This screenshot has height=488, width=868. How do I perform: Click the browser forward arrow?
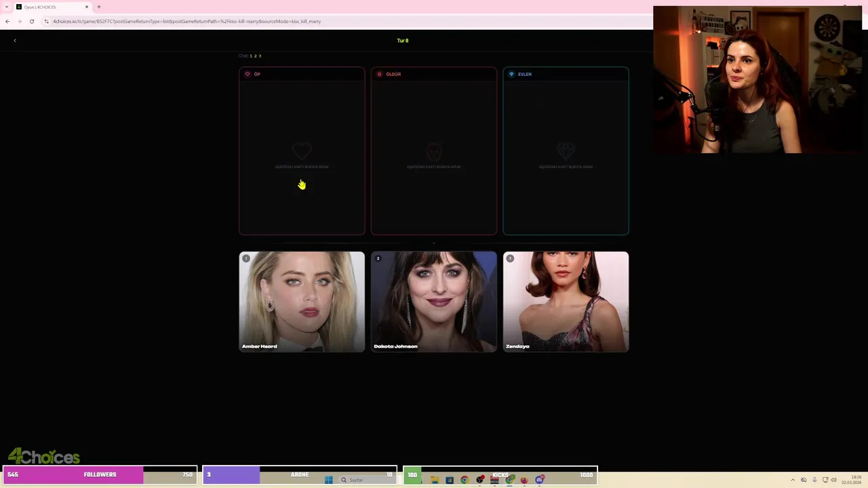19,21
